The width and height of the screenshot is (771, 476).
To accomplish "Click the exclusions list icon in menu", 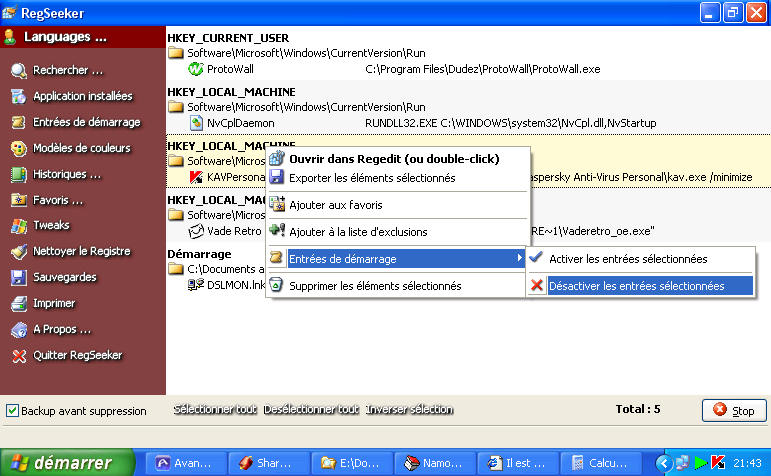I will click(x=277, y=231).
